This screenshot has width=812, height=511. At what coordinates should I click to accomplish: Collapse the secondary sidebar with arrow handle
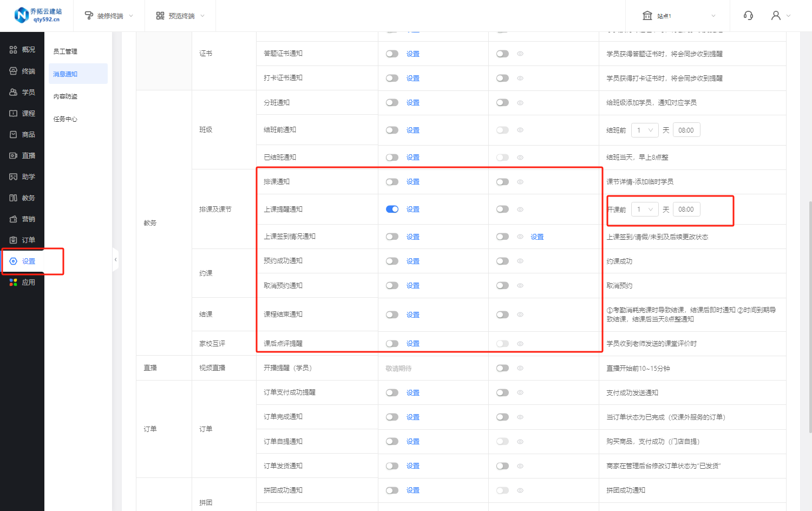point(115,260)
